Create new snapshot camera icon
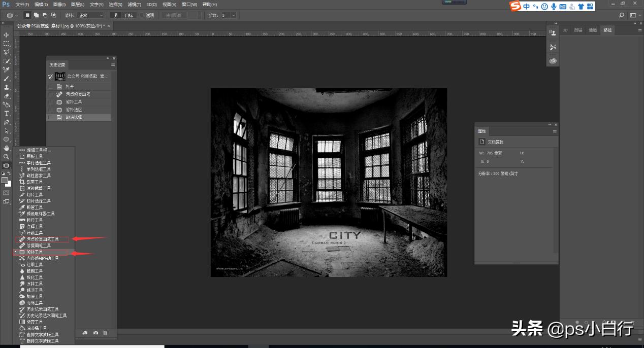 pyautogui.click(x=95, y=333)
